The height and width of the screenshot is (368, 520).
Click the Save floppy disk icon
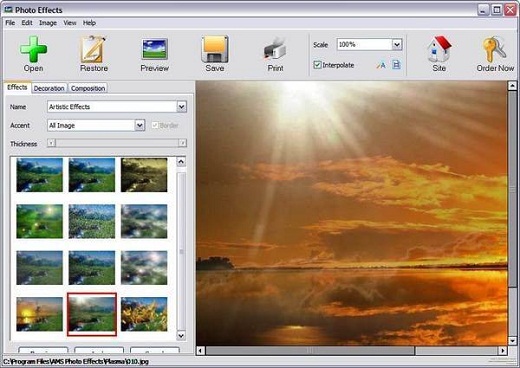coord(215,49)
